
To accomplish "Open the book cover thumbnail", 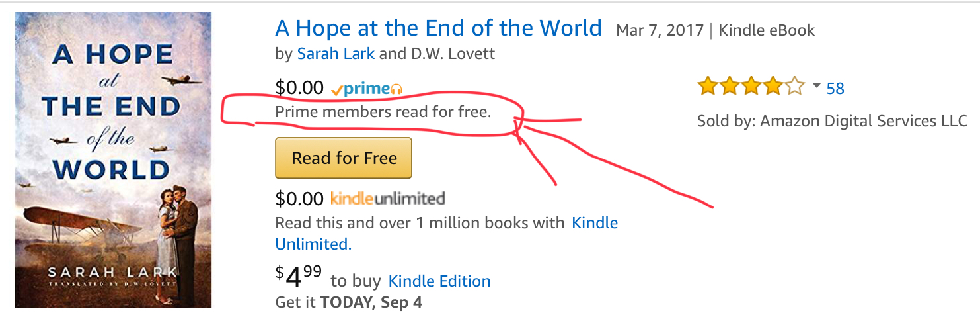I will tap(113, 159).
